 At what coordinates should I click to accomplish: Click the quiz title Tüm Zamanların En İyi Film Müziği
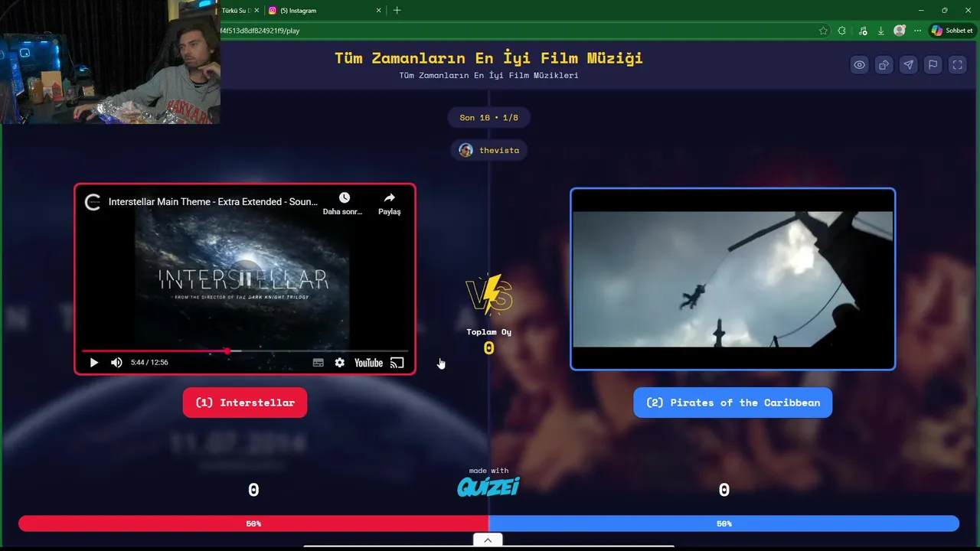click(488, 58)
